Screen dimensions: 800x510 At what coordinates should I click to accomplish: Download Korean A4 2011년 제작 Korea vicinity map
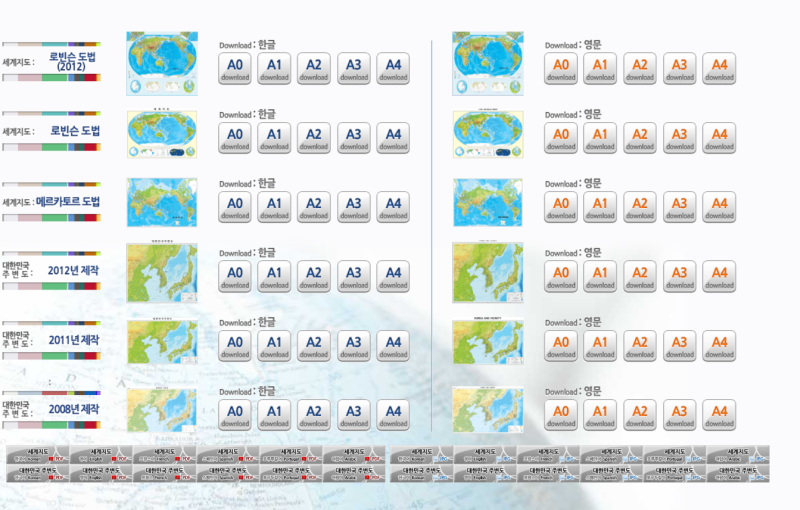pos(393,346)
